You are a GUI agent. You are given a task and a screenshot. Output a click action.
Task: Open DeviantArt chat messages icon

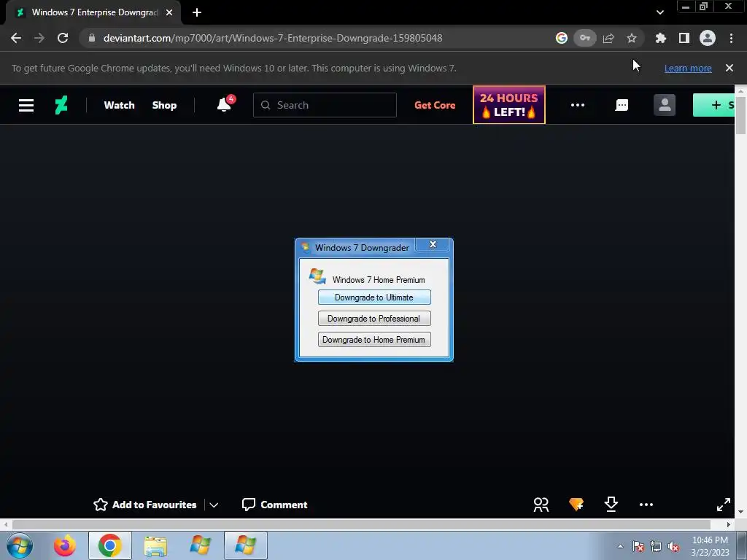click(622, 105)
